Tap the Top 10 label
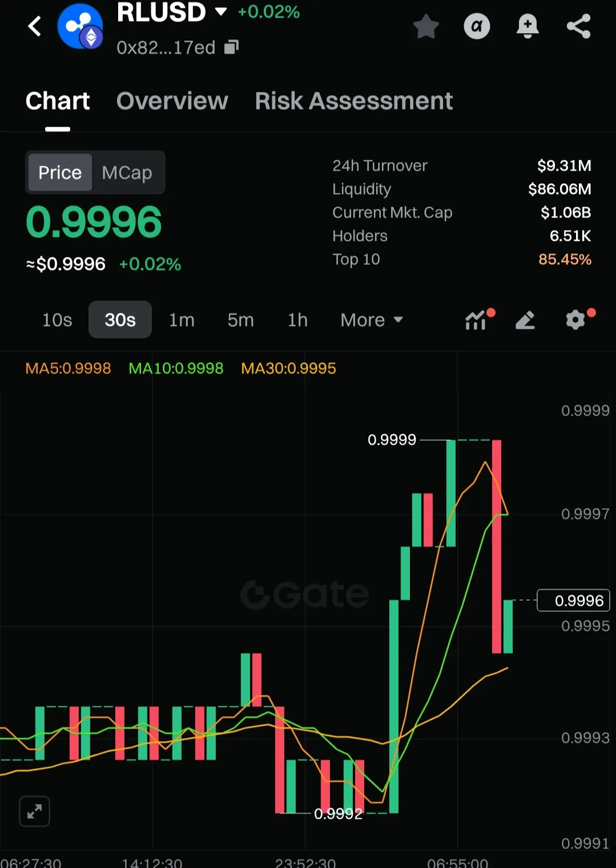Screen dimensions: 616x868 (x=356, y=259)
